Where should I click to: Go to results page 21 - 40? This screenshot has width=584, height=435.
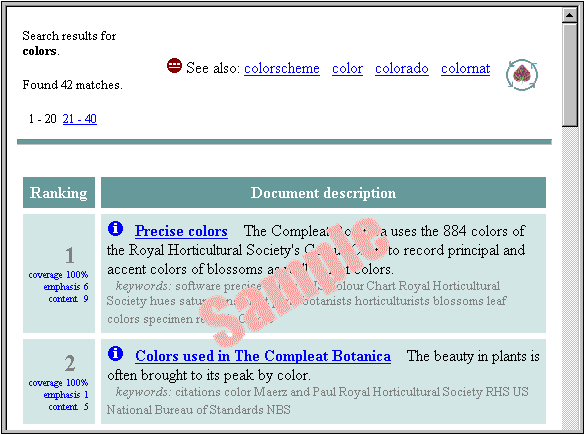(x=80, y=119)
